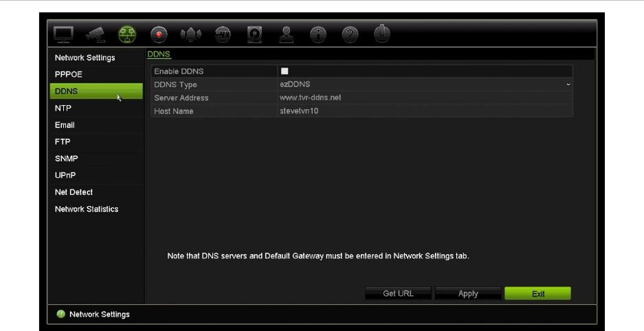Click the DNS servers note text
Image resolution: width=644 pixels, height=331 pixels.
318,256
